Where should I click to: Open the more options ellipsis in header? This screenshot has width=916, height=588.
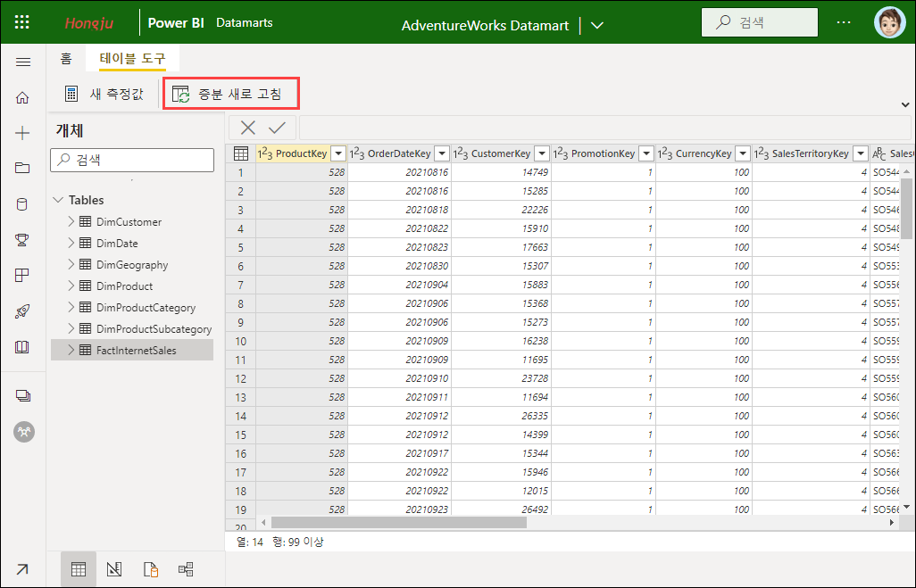click(844, 22)
